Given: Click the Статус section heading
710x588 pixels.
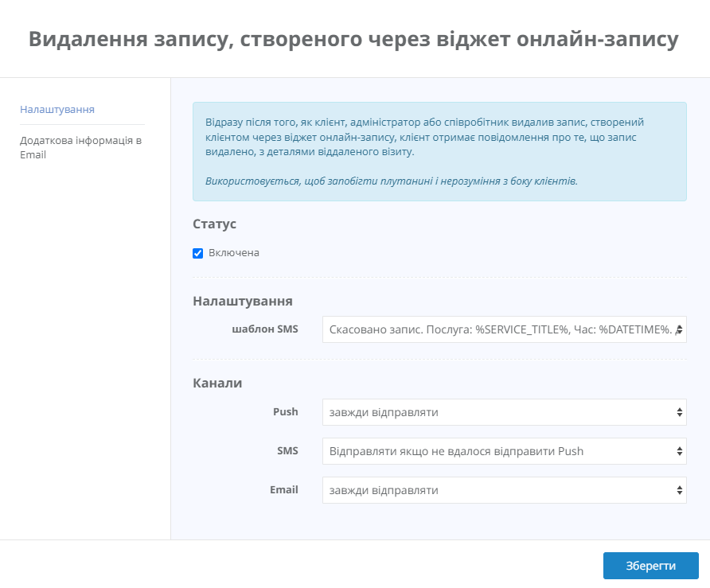Looking at the screenshot, I should [x=215, y=224].
